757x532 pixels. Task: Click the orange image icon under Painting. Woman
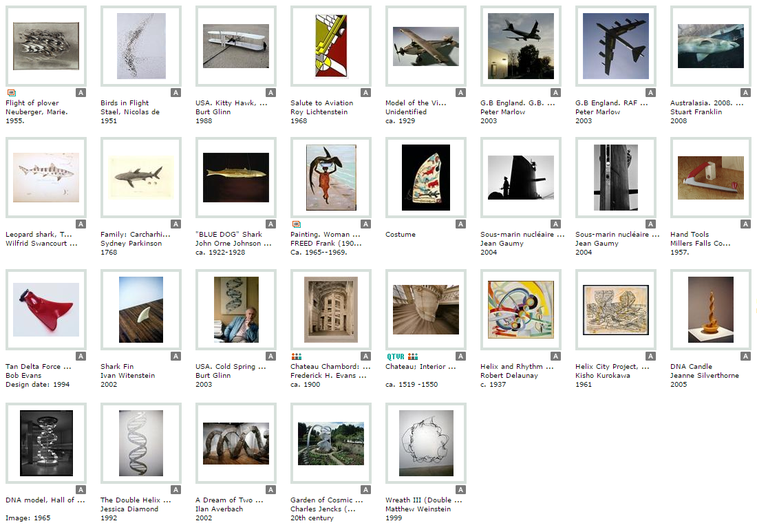click(297, 224)
